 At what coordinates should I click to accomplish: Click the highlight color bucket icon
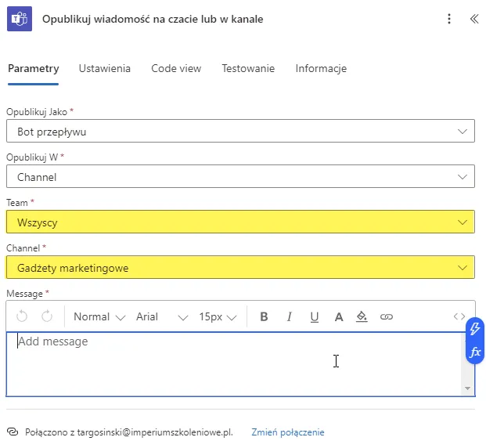coord(362,316)
